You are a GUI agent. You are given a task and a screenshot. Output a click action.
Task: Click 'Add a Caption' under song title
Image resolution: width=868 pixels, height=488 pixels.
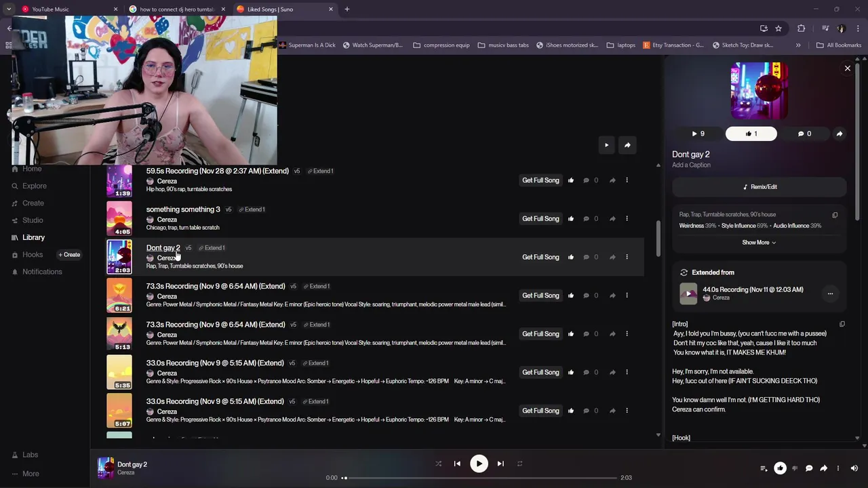coord(691,165)
